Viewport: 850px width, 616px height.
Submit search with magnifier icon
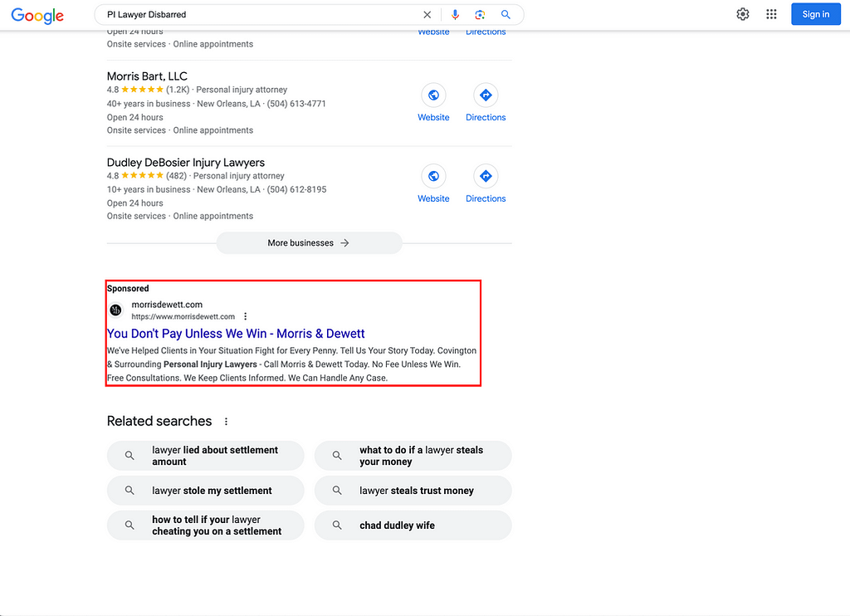(x=506, y=15)
